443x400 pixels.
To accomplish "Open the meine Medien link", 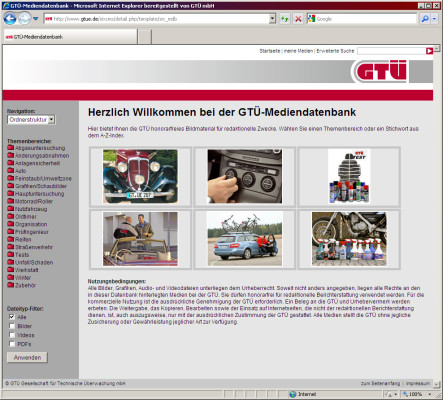I will [298, 51].
